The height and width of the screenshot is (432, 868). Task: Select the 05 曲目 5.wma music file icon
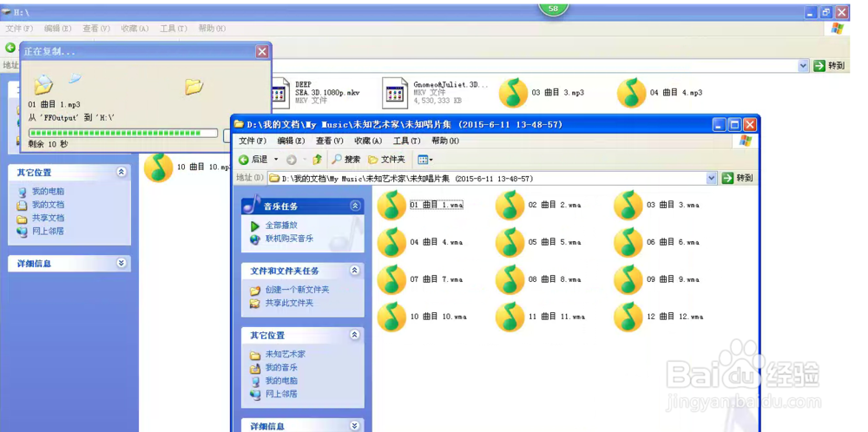(510, 242)
